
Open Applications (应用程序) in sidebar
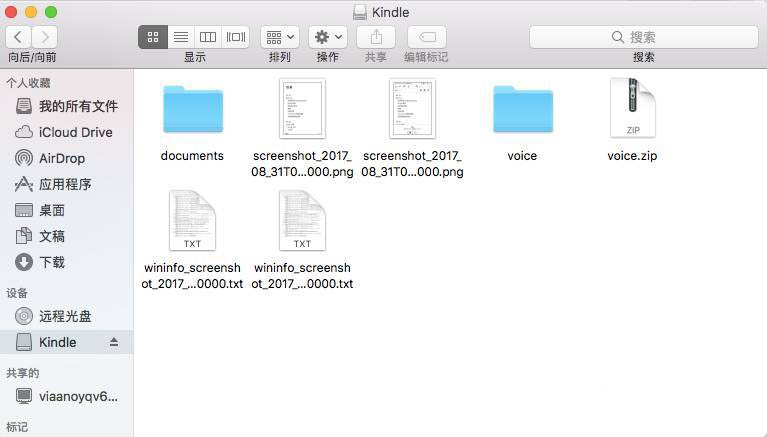tap(65, 184)
